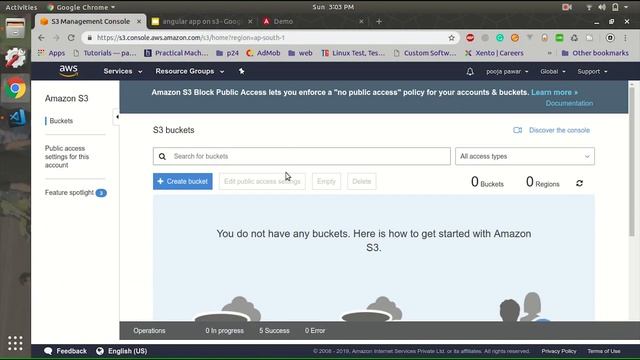Click Activities in the Ubuntu top bar

point(21,7)
